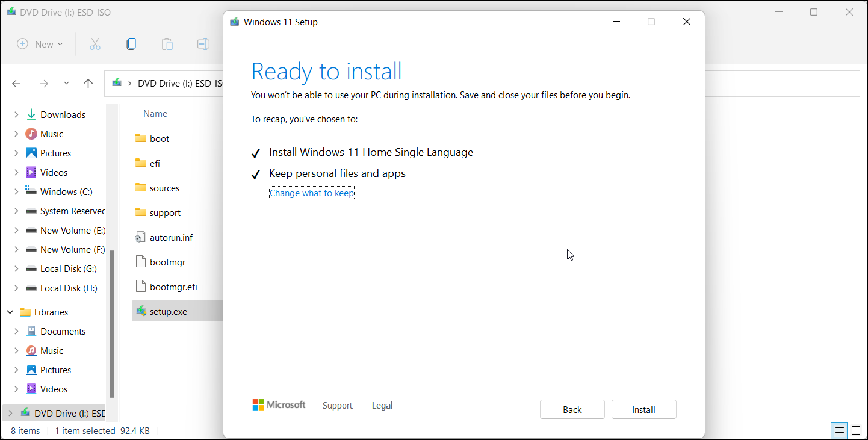868x440 pixels.
Task: Switch to large thumbnails view in the status bar
Action: (856, 430)
